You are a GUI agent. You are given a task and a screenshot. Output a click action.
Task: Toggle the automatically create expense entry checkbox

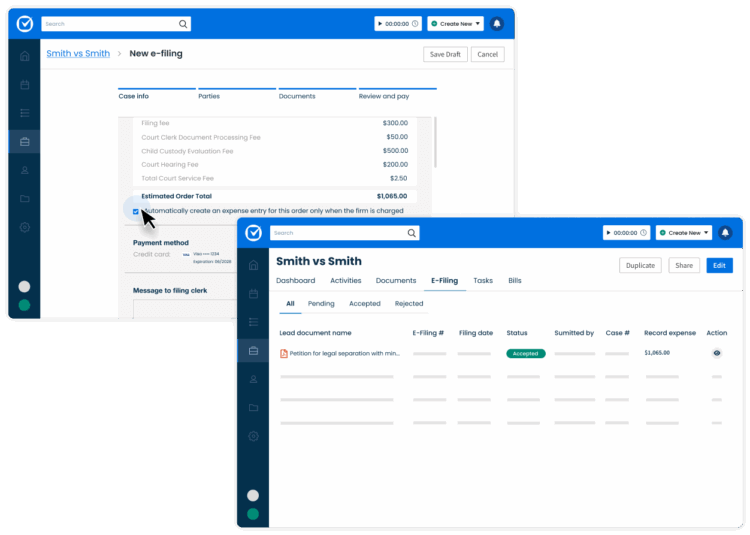pyautogui.click(x=136, y=211)
